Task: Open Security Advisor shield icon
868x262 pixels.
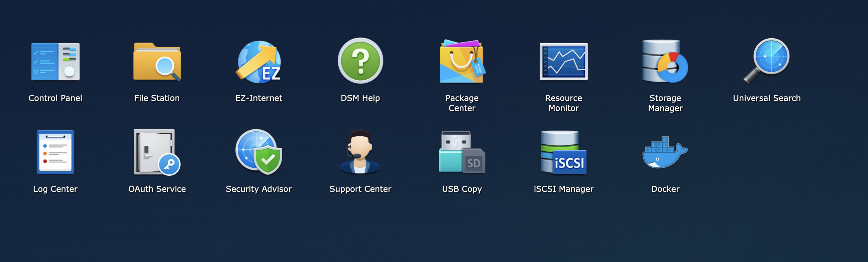Action: [x=259, y=152]
